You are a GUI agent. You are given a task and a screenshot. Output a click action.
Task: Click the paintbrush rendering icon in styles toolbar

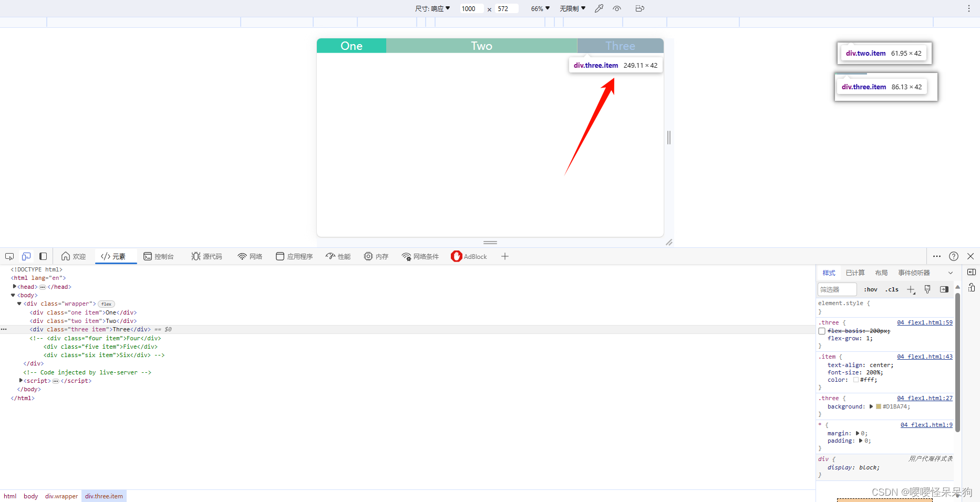click(927, 289)
